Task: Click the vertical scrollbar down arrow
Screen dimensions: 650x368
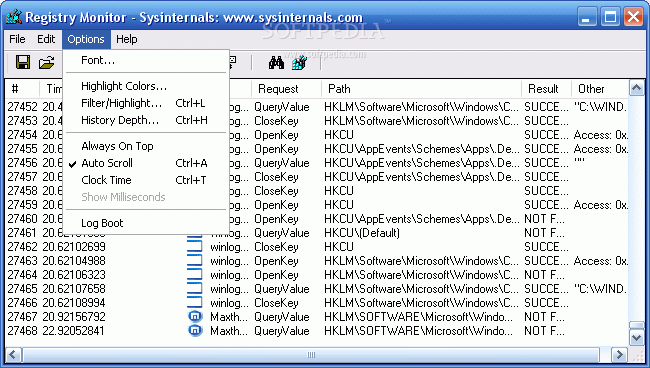Action: tap(636, 338)
